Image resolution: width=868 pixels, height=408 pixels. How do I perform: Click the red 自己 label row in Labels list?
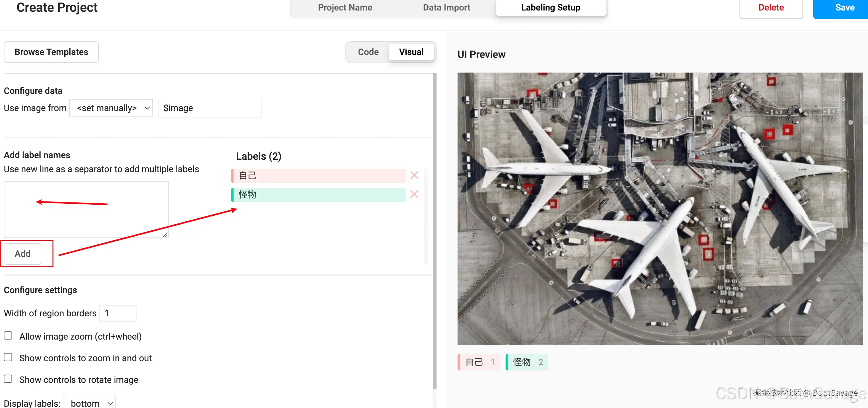coord(318,176)
